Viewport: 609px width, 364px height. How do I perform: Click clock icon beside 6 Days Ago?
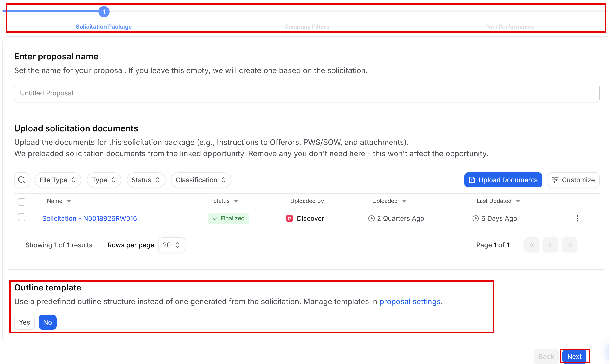click(x=475, y=218)
